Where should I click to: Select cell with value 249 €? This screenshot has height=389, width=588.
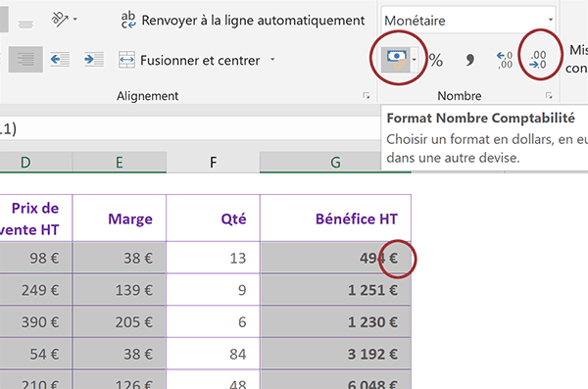pyautogui.click(x=35, y=290)
